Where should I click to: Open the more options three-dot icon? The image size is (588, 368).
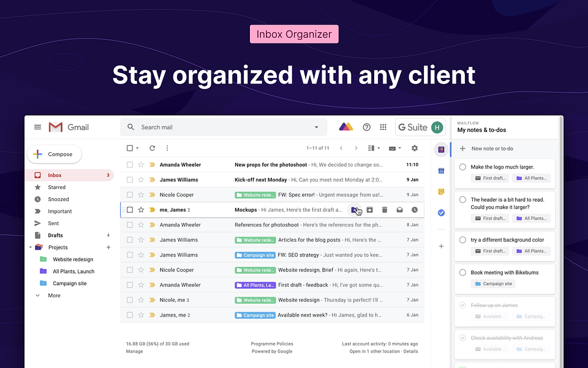pos(167,148)
